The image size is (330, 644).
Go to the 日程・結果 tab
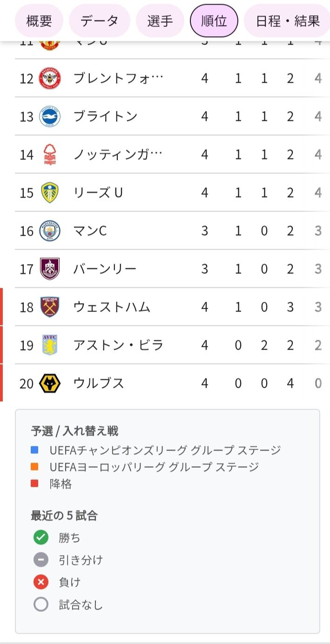(288, 20)
